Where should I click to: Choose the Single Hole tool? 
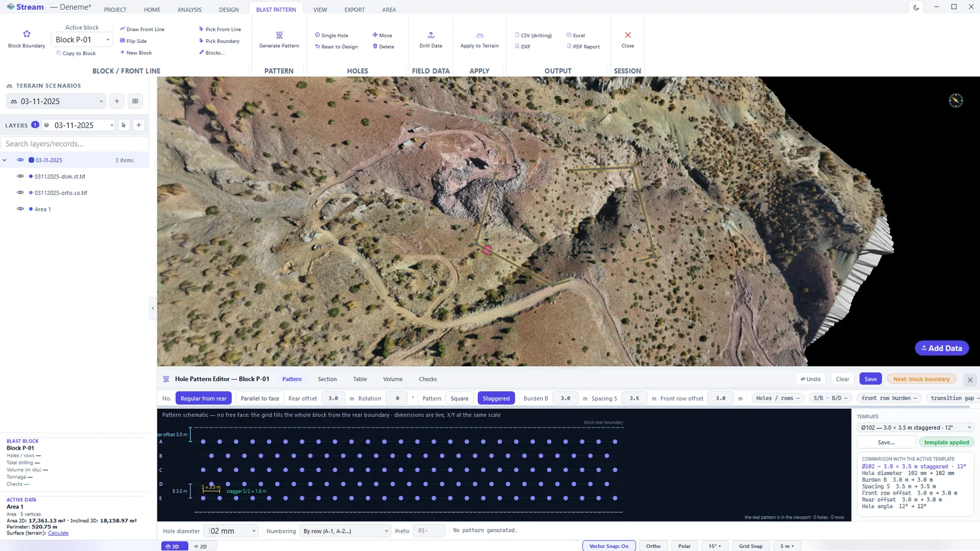[x=331, y=36]
